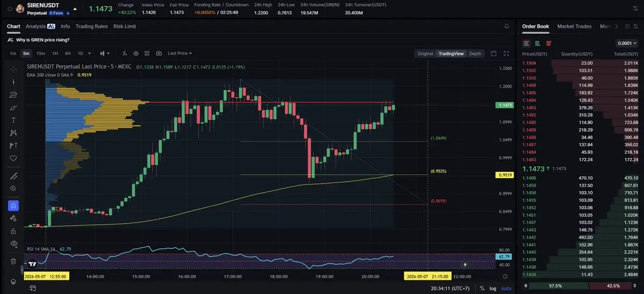Open the Risk Limit tab
This screenshot has width=644, height=294.
point(125,26)
